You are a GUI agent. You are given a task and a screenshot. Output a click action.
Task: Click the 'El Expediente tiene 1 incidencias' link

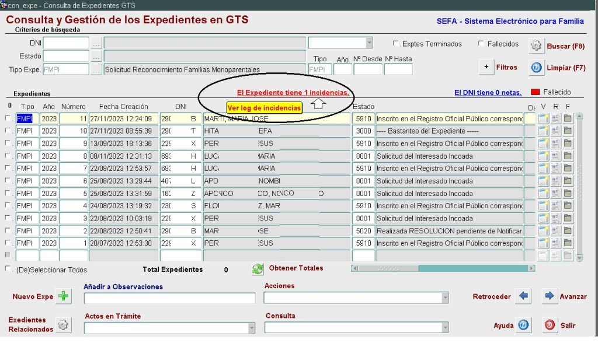pyautogui.click(x=293, y=93)
